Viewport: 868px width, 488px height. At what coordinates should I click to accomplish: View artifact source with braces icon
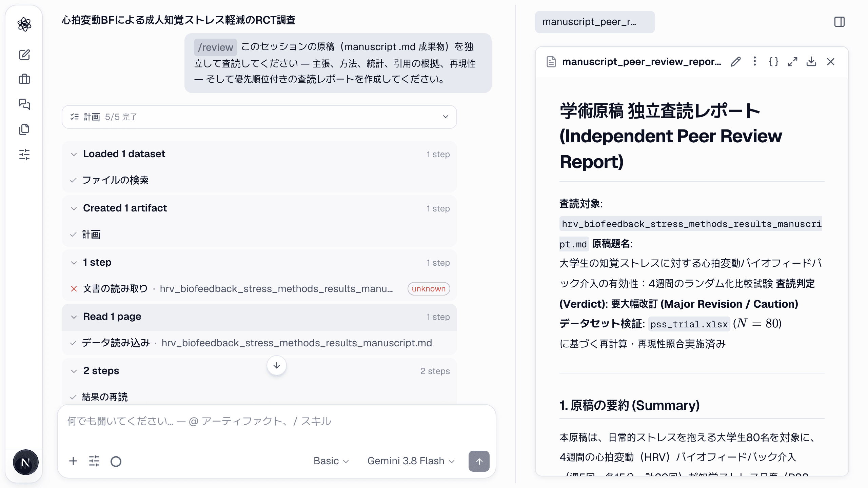pos(774,62)
